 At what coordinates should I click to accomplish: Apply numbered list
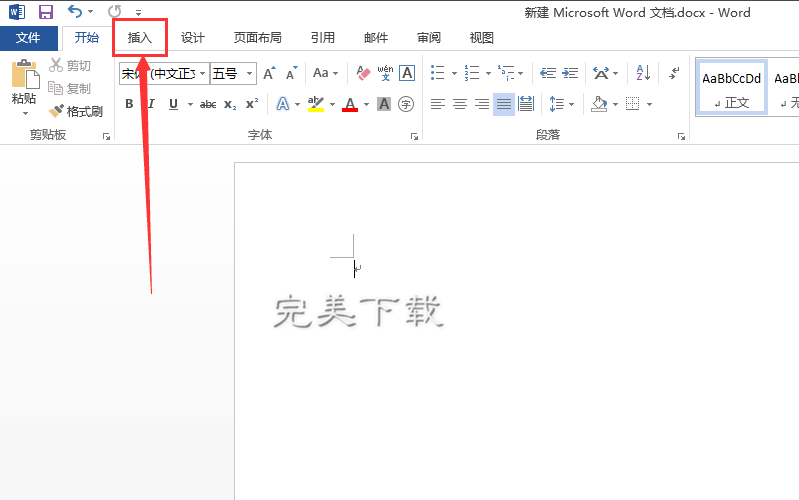[472, 73]
